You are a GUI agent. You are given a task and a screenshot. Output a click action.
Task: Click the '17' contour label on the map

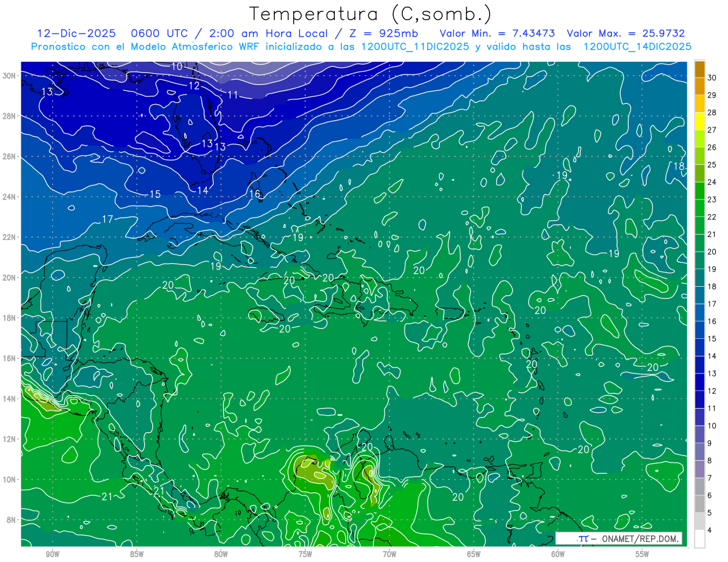[107, 219]
